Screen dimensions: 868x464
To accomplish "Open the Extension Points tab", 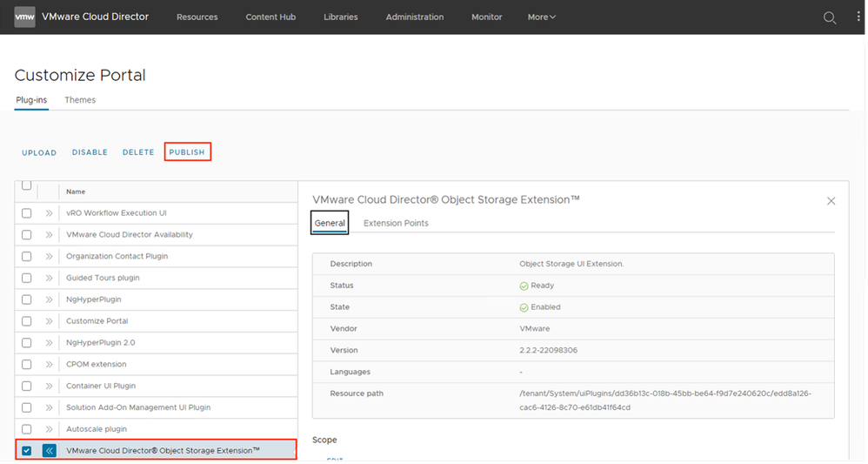I will pyautogui.click(x=396, y=224).
